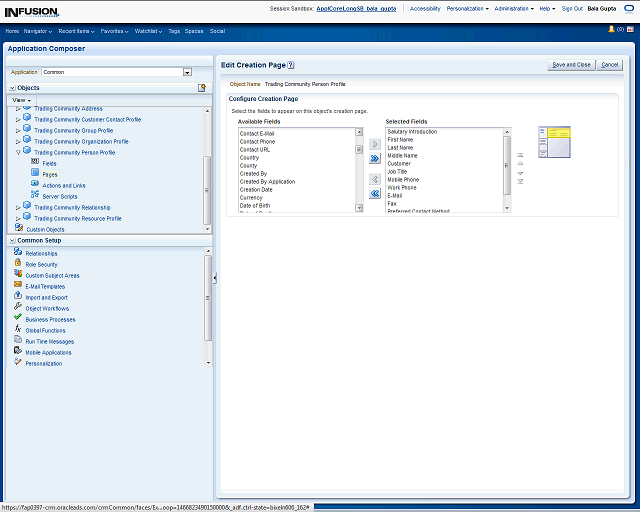Image resolution: width=640 pixels, height=512 pixels.
Task: Open the Application dropdown list
Action: [x=187, y=72]
